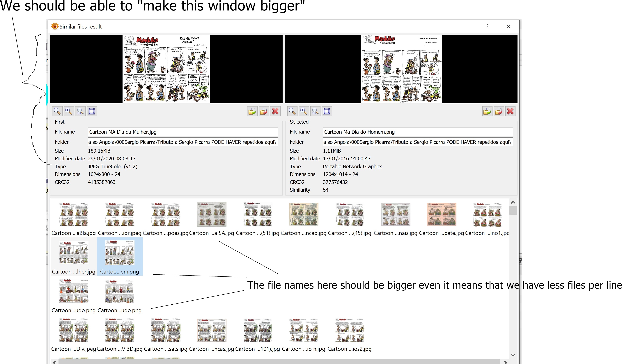Set First preview to 1:1 zoom

point(80,111)
